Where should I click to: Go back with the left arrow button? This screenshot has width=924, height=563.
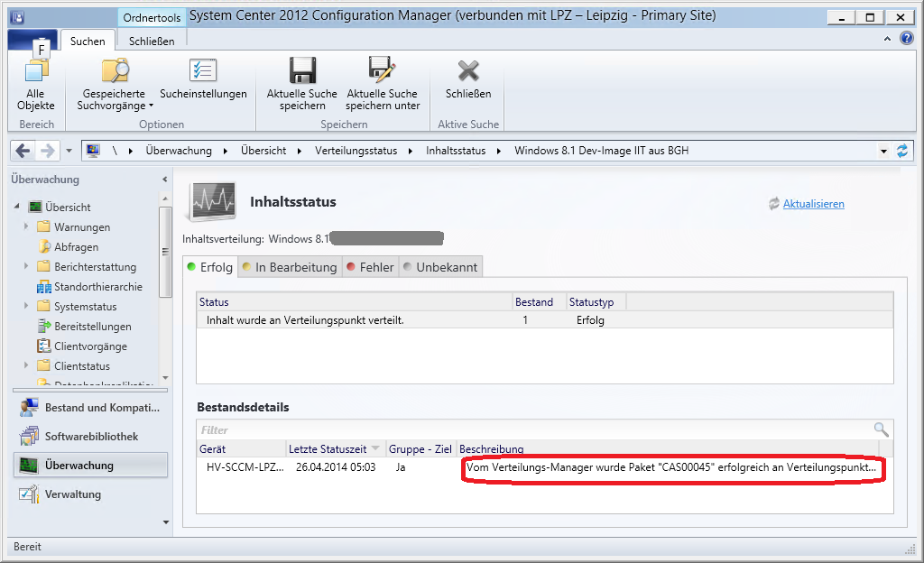pyautogui.click(x=23, y=151)
